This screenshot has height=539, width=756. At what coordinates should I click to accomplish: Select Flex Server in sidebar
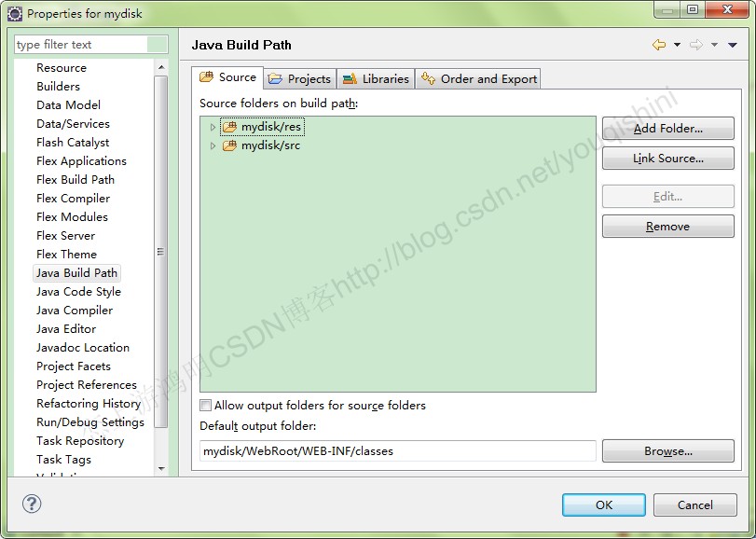(x=65, y=236)
